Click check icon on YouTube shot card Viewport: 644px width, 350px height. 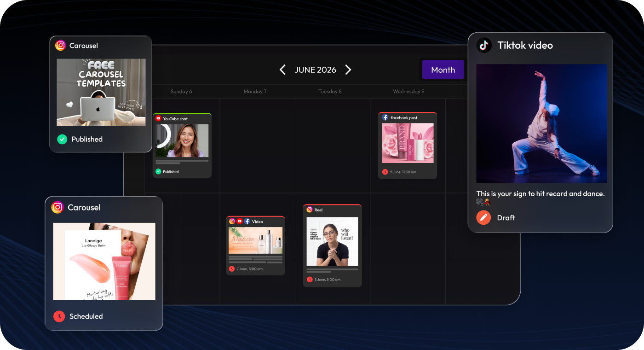(158, 171)
